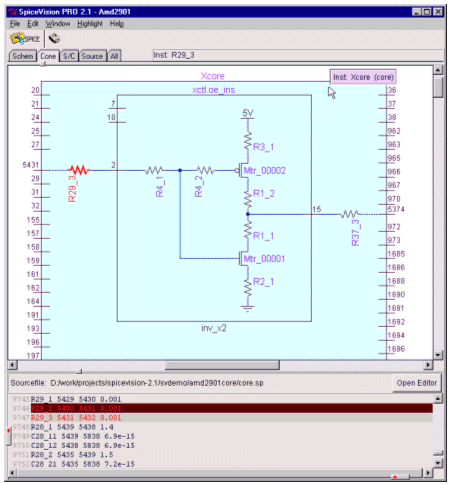Switch to the Schem tab
This screenshot has width=451, height=485.
coord(23,56)
